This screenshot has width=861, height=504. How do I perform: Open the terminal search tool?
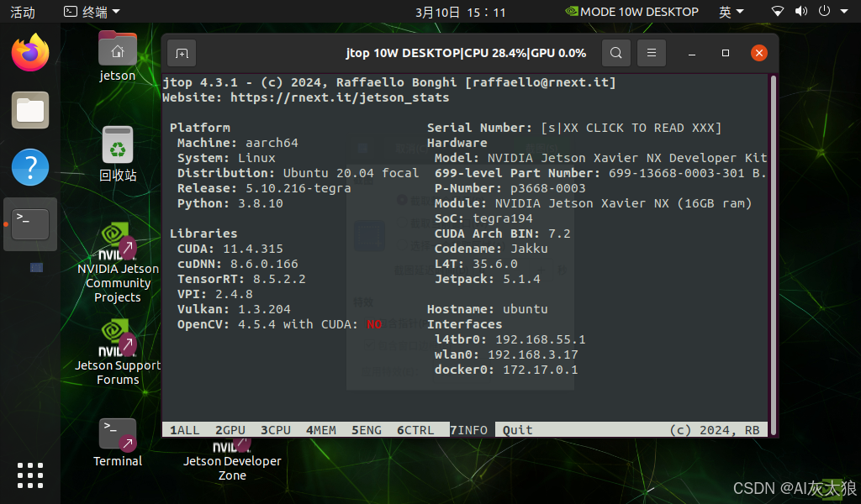(x=616, y=53)
